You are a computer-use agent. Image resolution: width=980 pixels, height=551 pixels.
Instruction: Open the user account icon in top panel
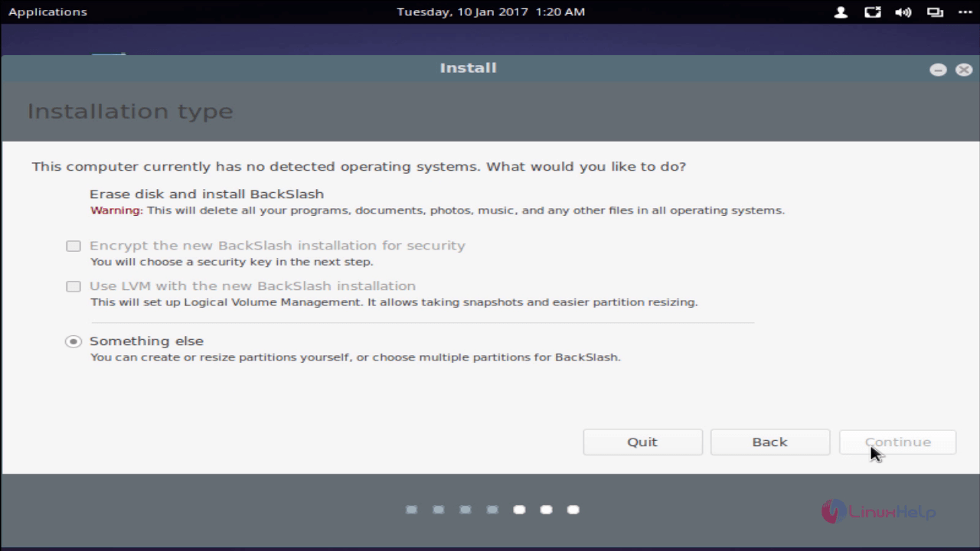click(x=841, y=12)
